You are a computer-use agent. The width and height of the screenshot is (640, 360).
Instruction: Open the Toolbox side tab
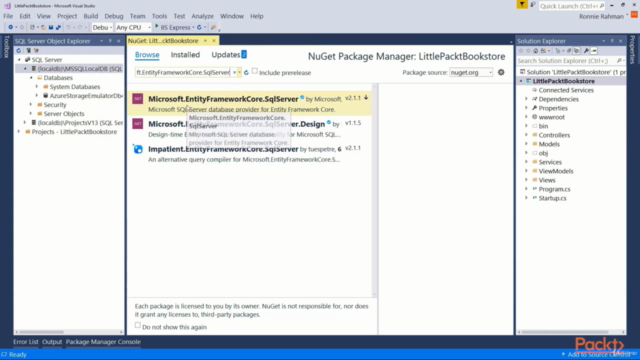click(x=6, y=47)
